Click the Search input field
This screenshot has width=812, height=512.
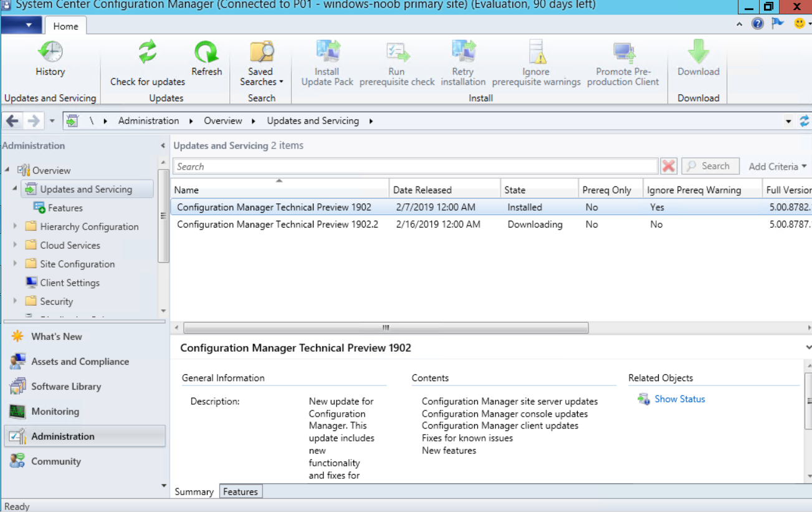(416, 167)
